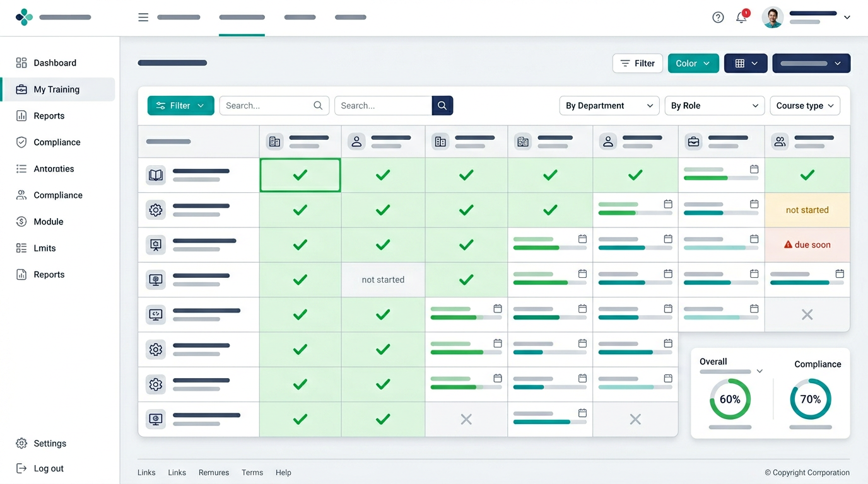Click the dark blue search button
The width and height of the screenshot is (868, 484).
pos(442,106)
